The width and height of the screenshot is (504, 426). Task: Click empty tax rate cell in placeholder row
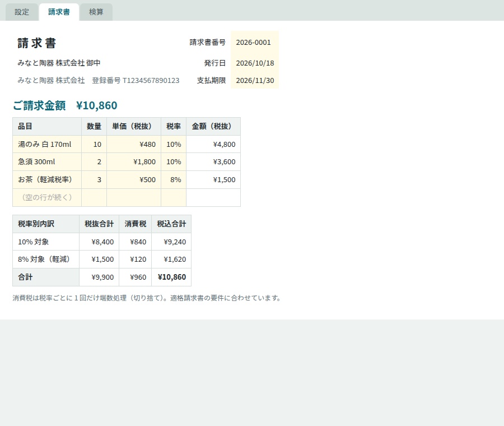click(x=174, y=197)
